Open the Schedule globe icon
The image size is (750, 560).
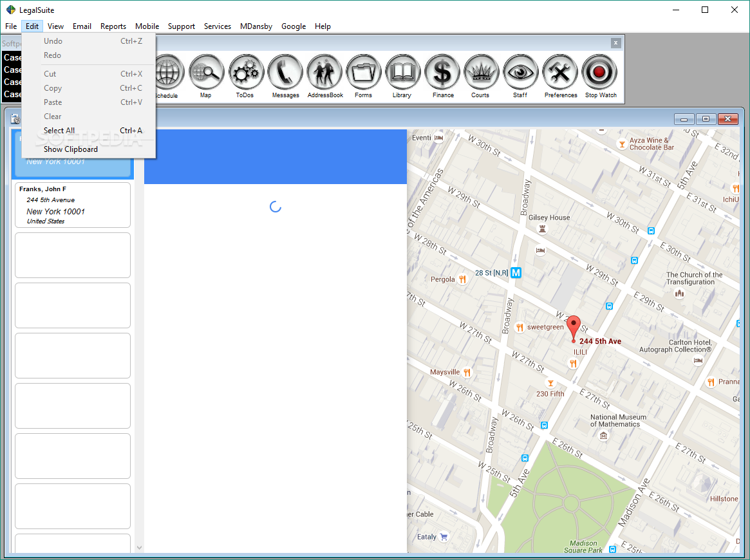(x=169, y=72)
